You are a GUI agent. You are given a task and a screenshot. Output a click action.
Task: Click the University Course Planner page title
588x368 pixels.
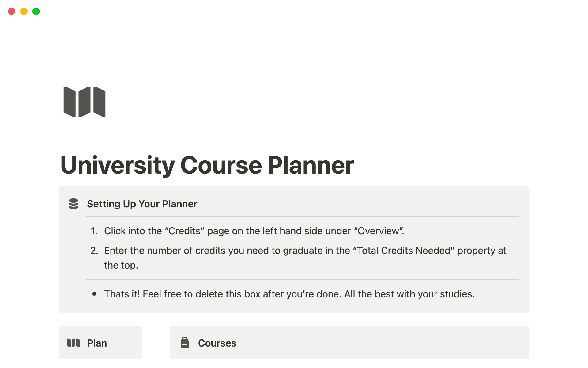(207, 165)
